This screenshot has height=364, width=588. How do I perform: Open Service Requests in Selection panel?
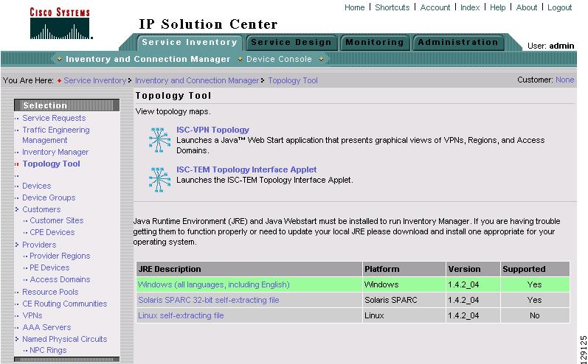54,118
